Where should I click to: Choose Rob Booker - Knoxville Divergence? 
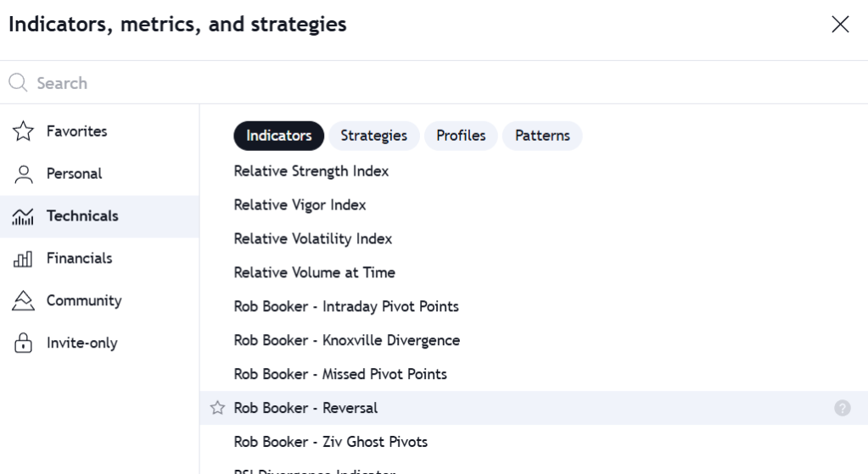pyautogui.click(x=346, y=341)
